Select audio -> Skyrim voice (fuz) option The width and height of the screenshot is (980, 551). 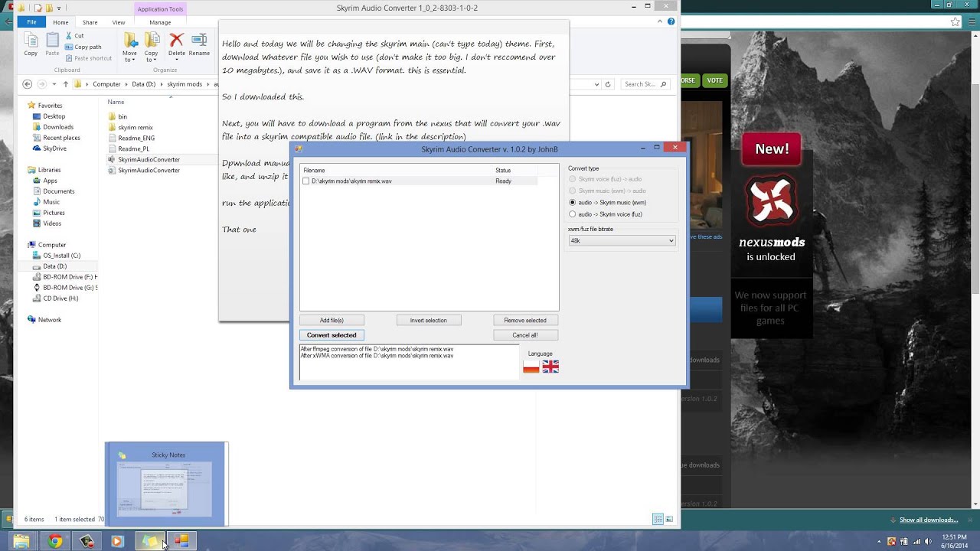(x=606, y=214)
